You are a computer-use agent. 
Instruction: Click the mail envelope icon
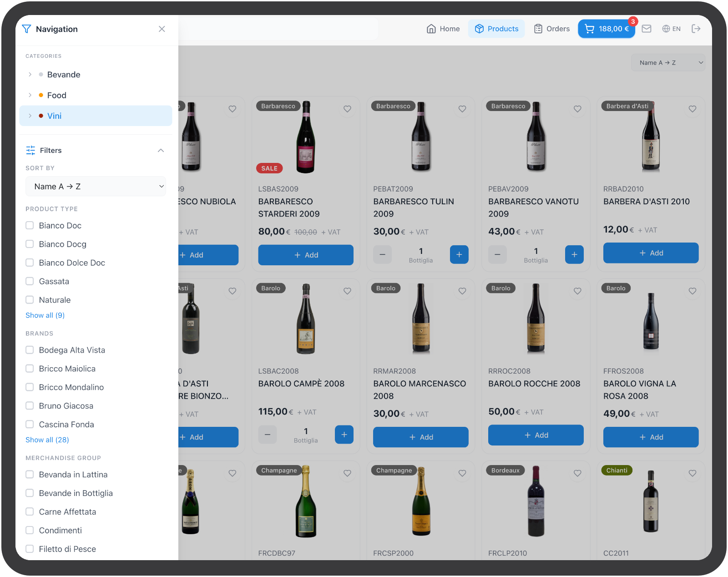coord(646,29)
